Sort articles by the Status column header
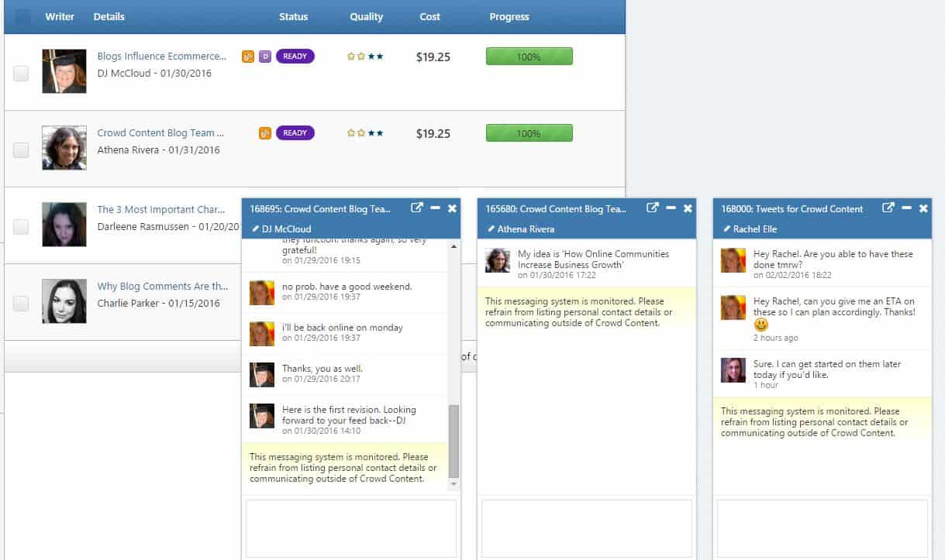 [x=295, y=16]
